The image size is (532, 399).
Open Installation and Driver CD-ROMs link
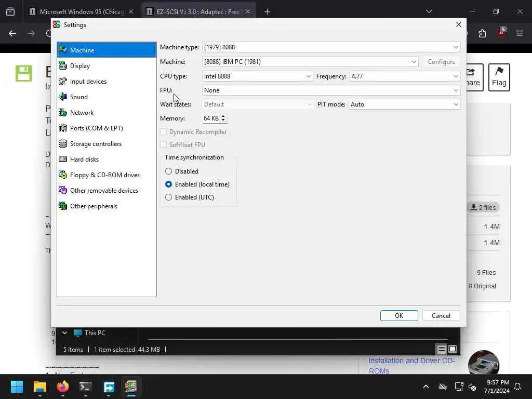coord(412,365)
